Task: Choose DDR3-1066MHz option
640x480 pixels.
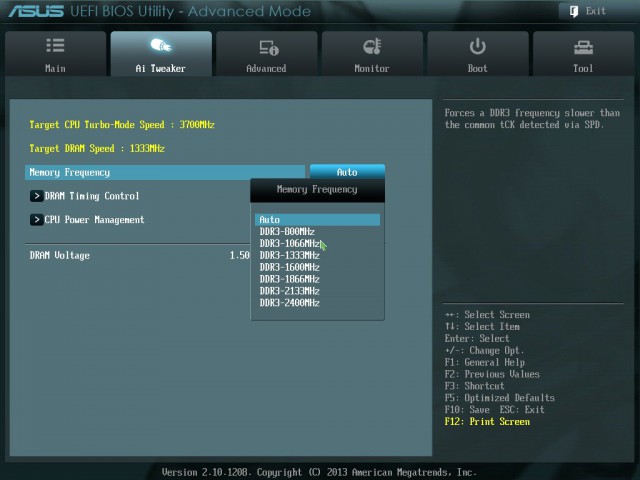Action: point(289,243)
